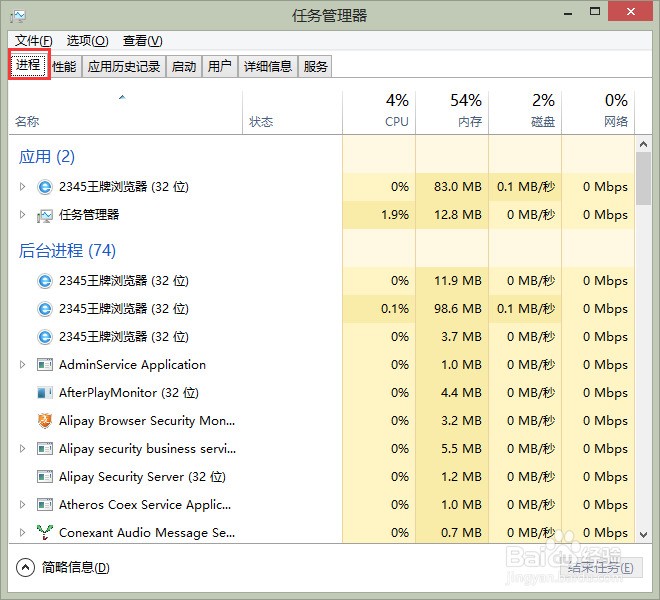Switch to the 进程 tab
660x600 pixels.
click(x=29, y=65)
